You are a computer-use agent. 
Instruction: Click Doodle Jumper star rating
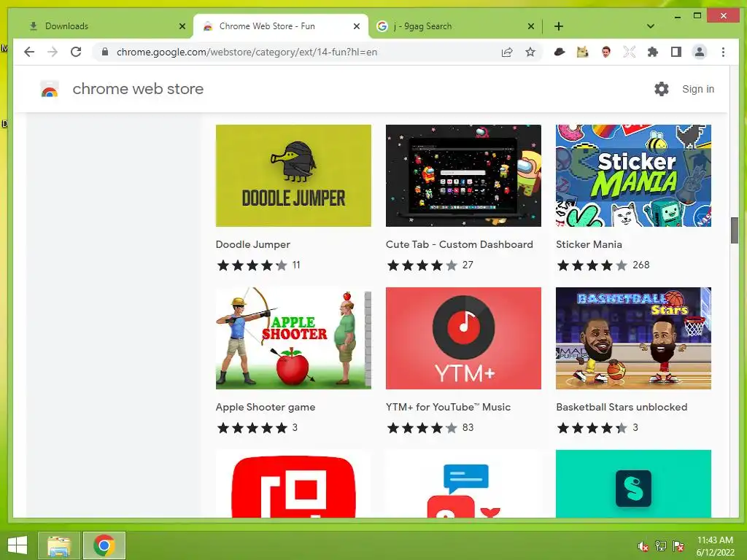(252, 265)
